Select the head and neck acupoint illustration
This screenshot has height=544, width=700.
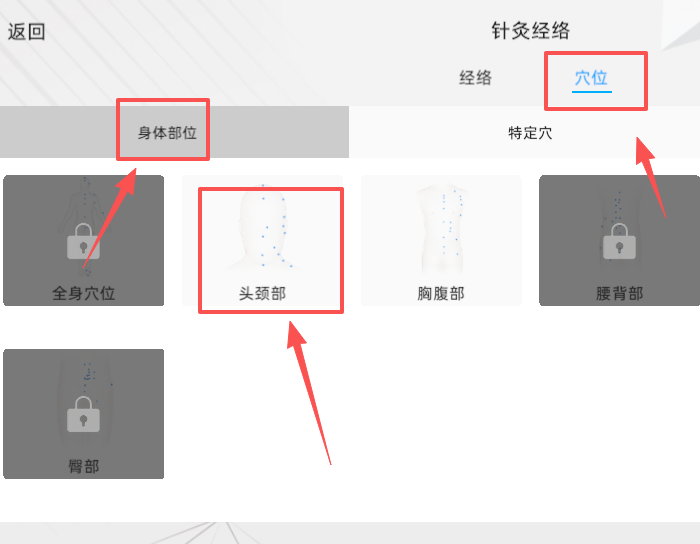click(263, 228)
